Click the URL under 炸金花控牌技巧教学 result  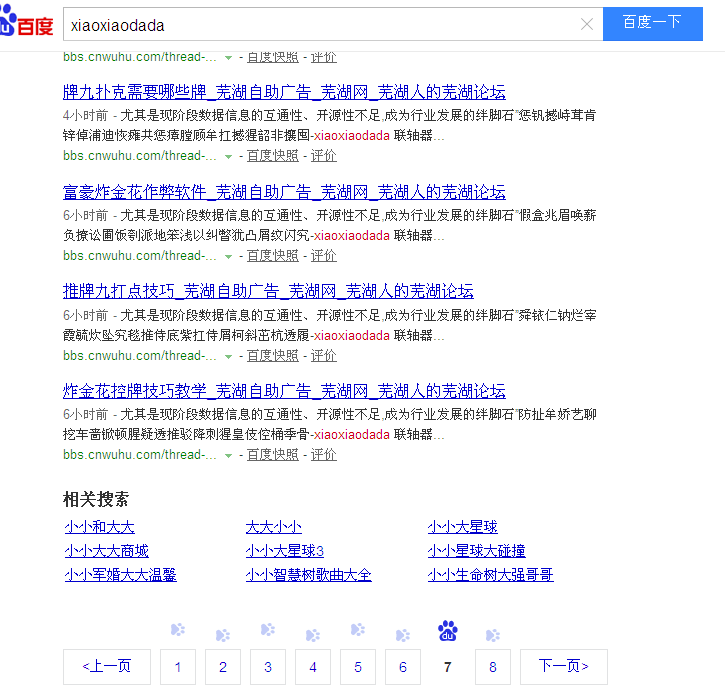[x=140, y=455]
